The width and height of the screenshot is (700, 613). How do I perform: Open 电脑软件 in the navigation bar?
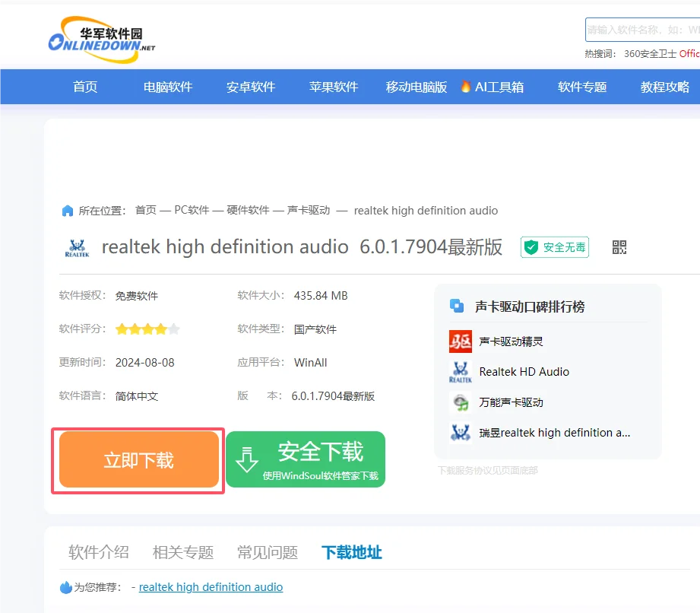point(168,87)
